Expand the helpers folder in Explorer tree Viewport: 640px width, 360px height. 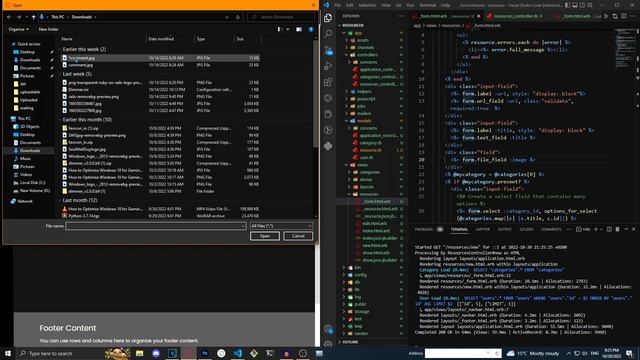[364, 91]
